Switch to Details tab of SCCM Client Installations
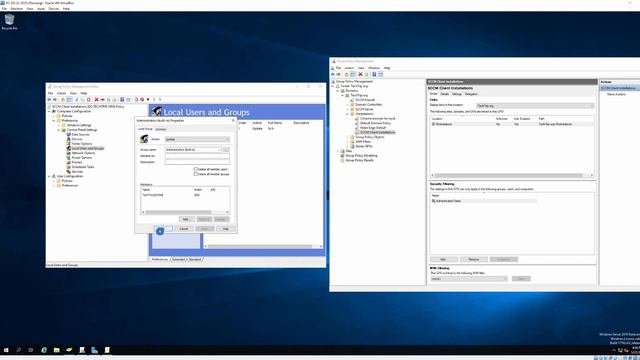 pyautogui.click(x=444, y=94)
